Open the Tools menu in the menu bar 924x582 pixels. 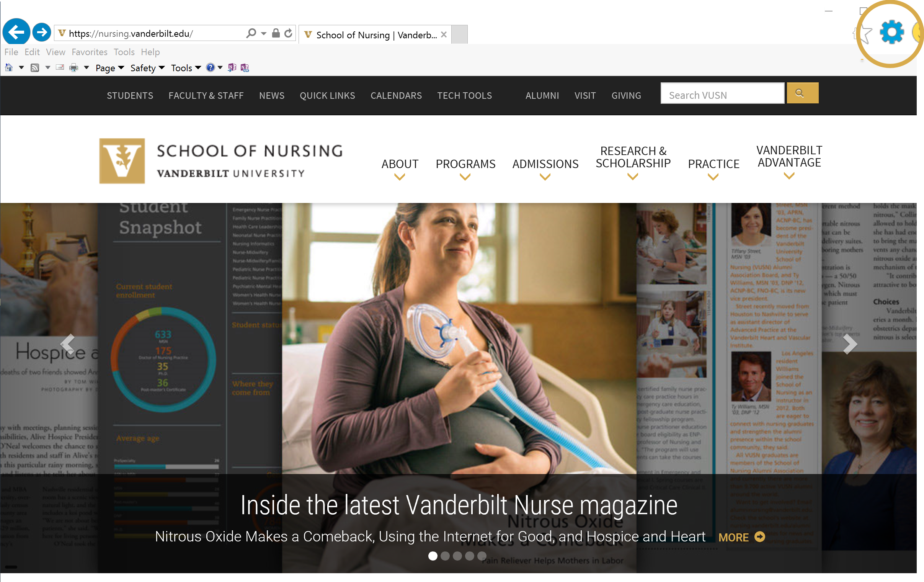(x=124, y=52)
